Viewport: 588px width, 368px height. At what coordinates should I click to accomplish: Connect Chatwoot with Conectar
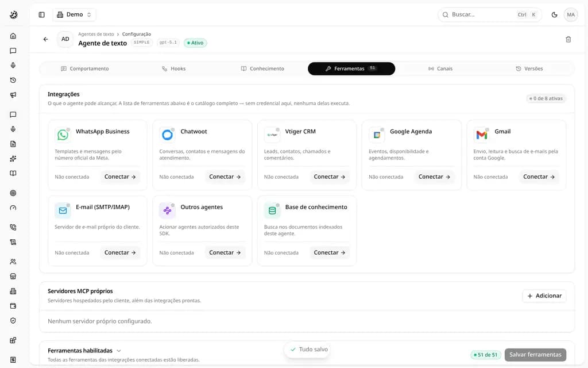(x=225, y=177)
